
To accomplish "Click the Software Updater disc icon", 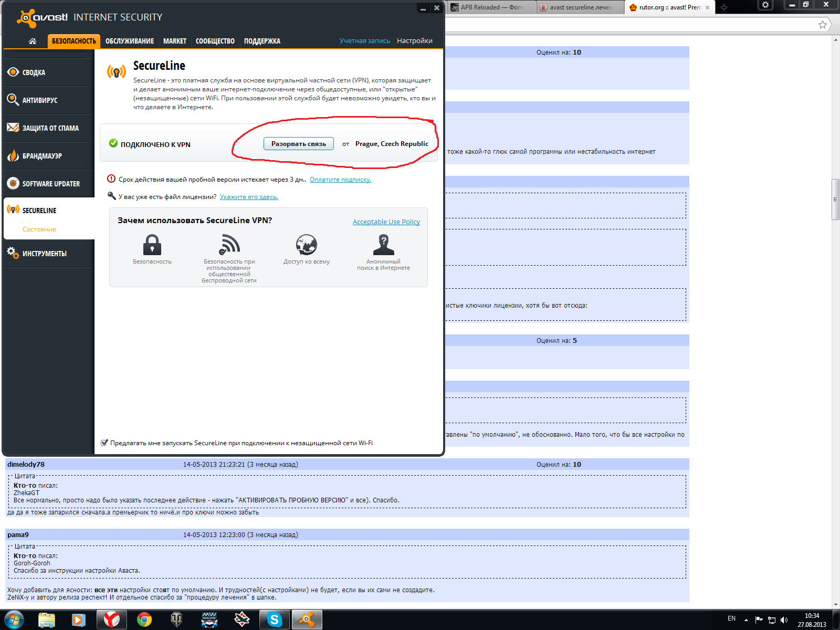I will (x=13, y=183).
